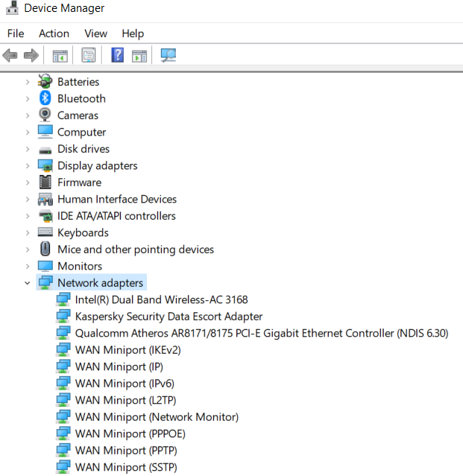Expand the Bluetooth category
This screenshot has width=463, height=476.
click(x=28, y=98)
